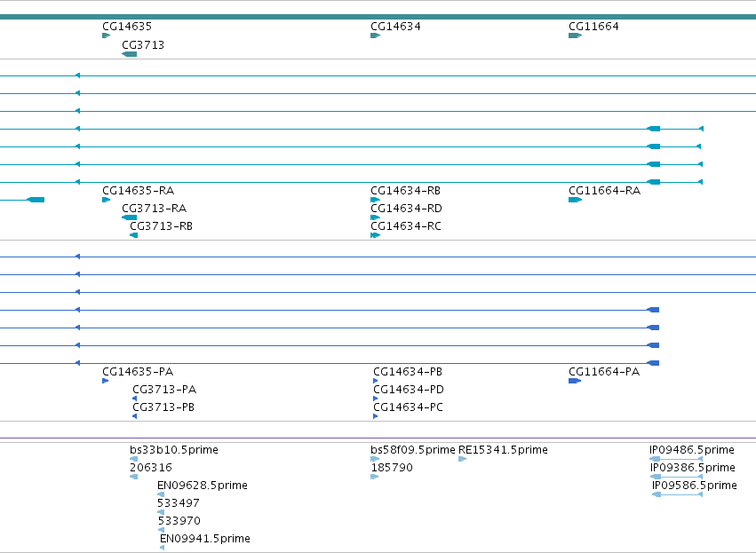This screenshot has height=553, width=756.
Task: Click the CG3713-RA transcript label
Action: pyautogui.click(x=154, y=209)
